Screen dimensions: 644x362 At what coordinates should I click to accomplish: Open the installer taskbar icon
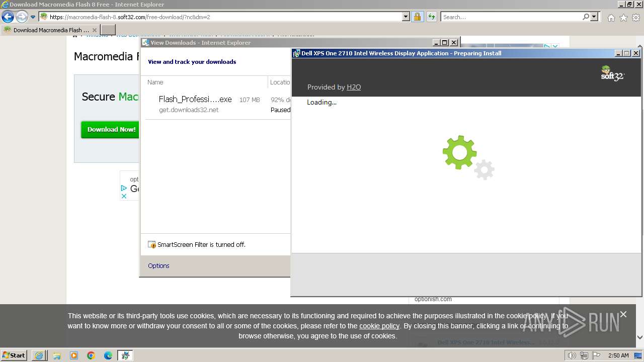(125, 355)
